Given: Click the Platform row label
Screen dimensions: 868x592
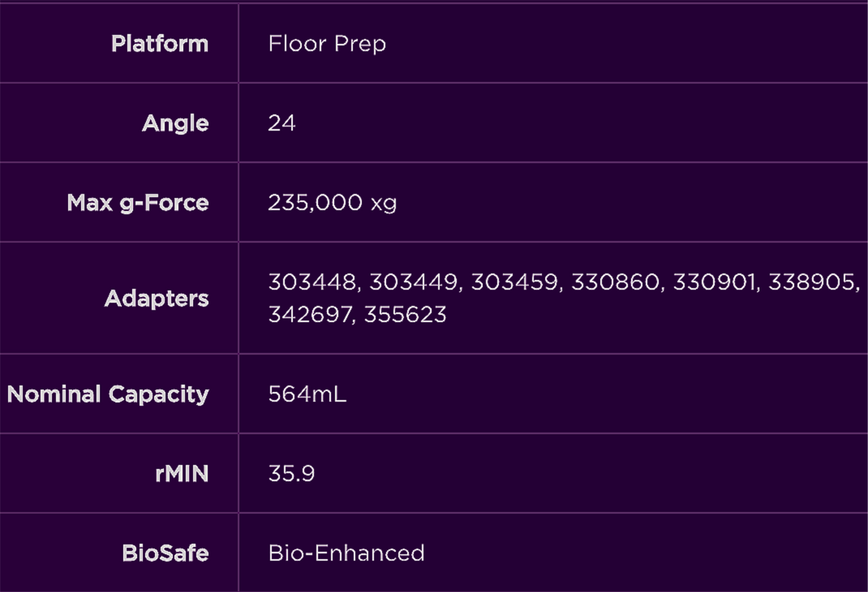Looking at the screenshot, I should 159,44.
